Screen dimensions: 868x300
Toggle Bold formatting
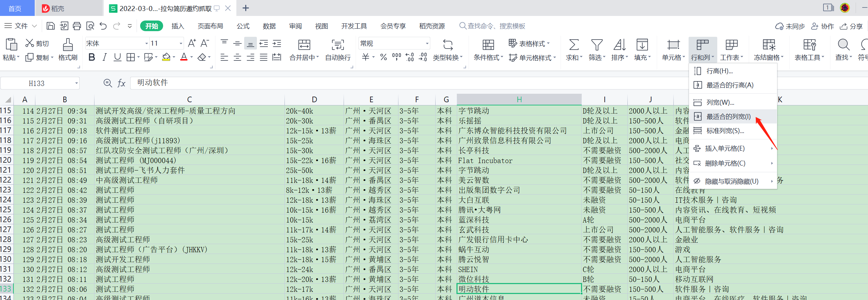click(92, 57)
